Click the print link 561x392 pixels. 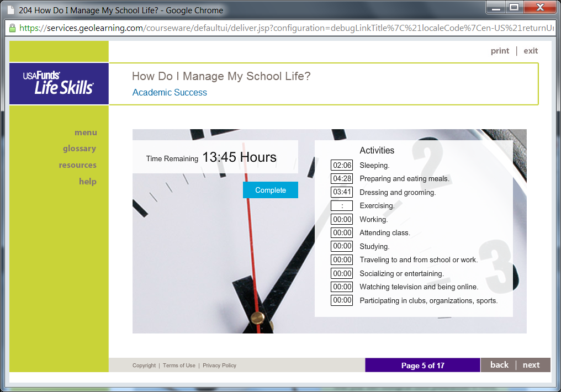pyautogui.click(x=500, y=51)
